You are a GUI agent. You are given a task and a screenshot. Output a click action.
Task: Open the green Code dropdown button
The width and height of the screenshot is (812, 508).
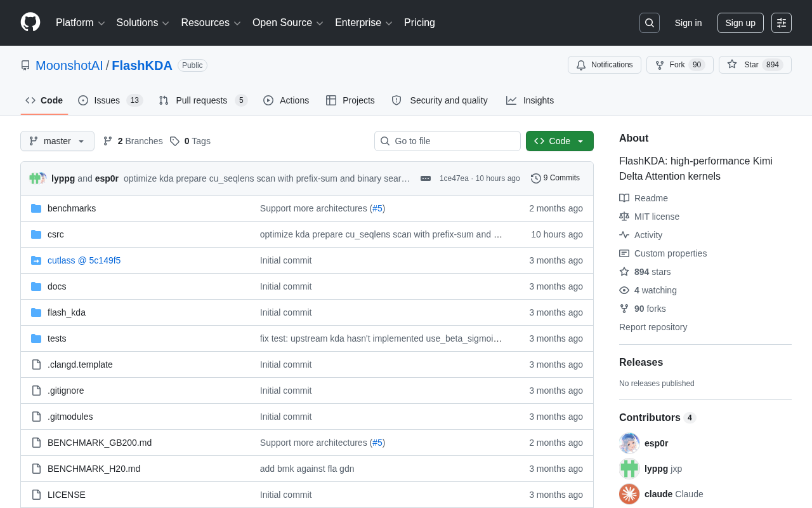[560, 141]
